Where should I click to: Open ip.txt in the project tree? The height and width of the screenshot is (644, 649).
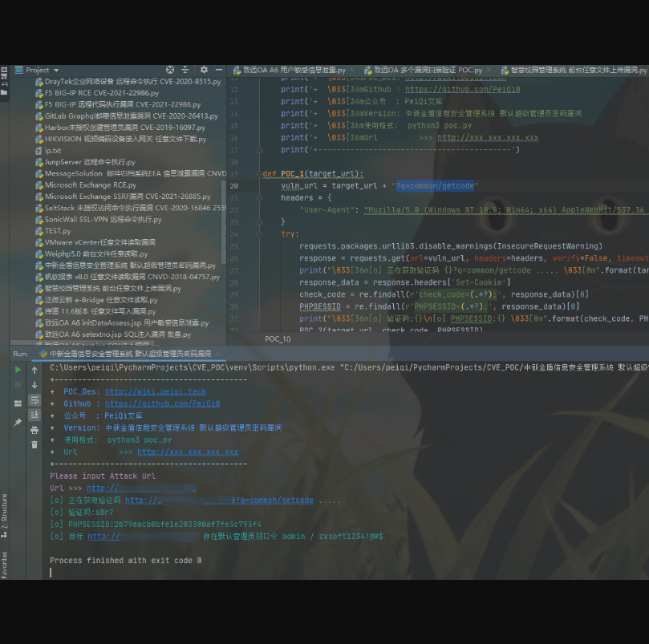pyautogui.click(x=52, y=150)
